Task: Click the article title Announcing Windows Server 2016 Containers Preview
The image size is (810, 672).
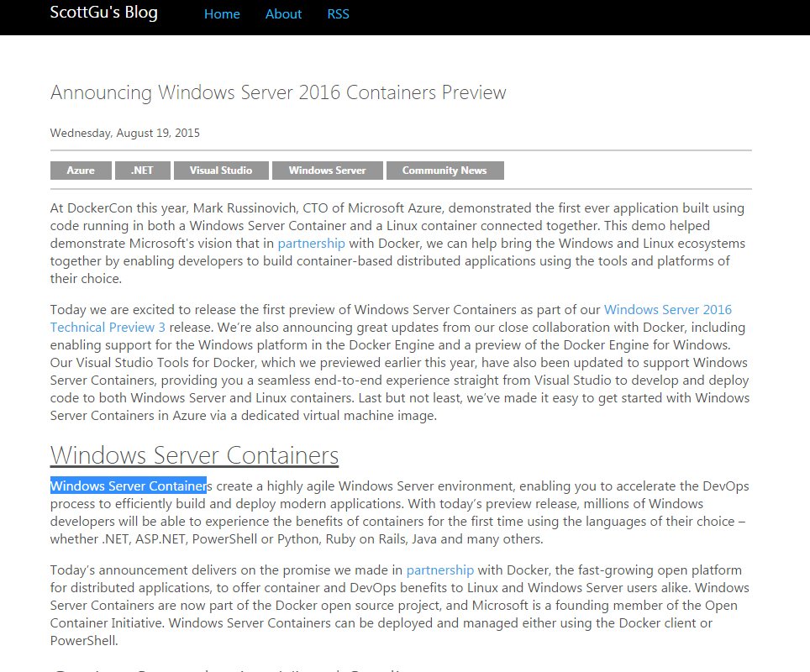Action: click(x=278, y=93)
